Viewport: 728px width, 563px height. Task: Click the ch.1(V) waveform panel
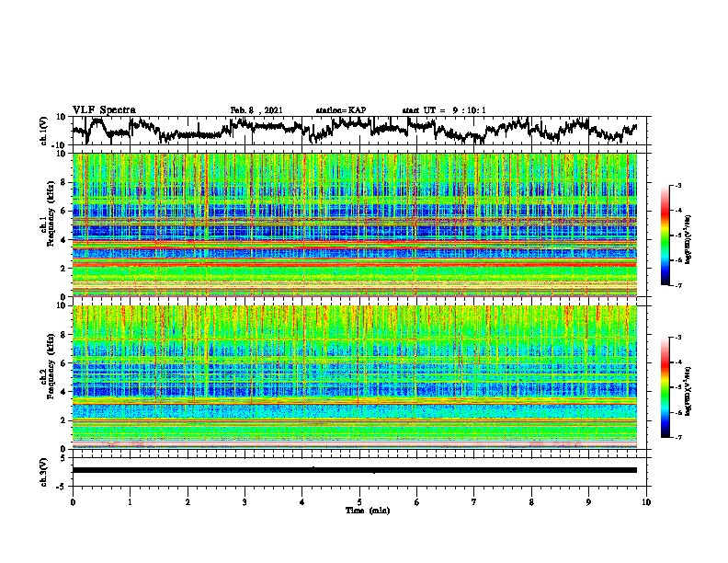click(361, 131)
